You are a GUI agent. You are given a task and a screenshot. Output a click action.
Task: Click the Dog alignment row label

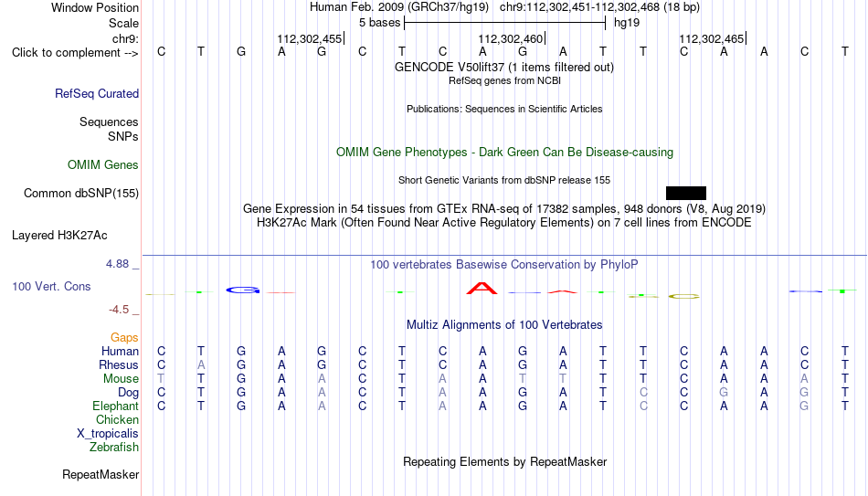(128, 393)
